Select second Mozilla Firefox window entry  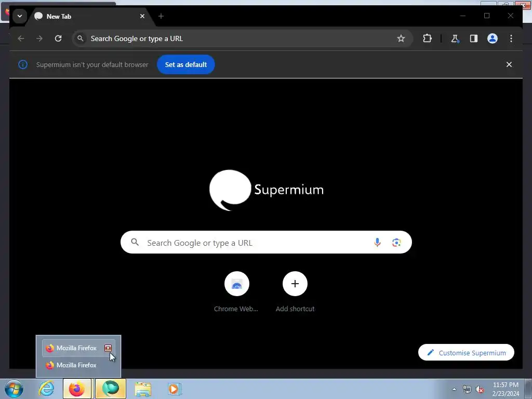79,365
